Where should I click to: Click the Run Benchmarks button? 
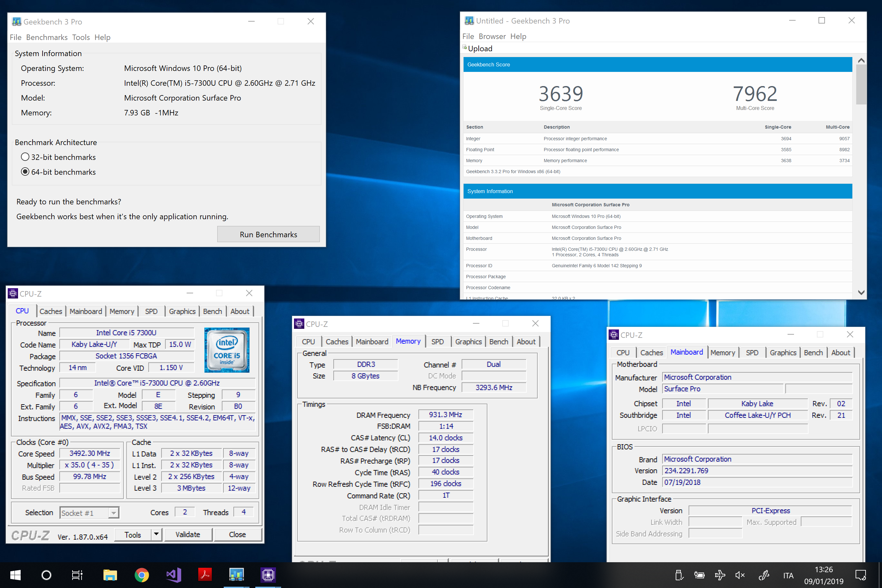coord(269,234)
